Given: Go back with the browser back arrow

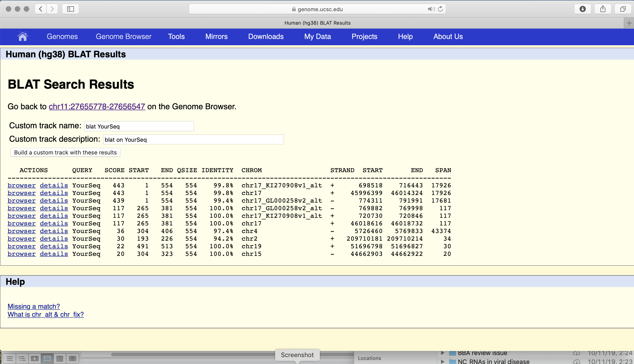Looking at the screenshot, I should (x=41, y=9).
